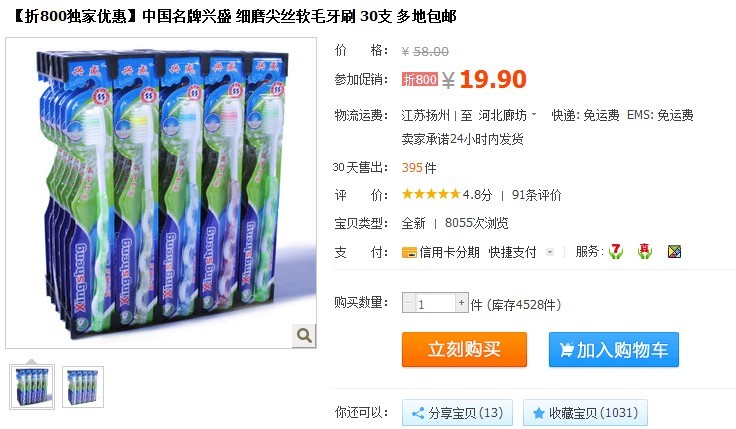
Task: Click the 加入购物车 add to cart button
Action: point(614,349)
